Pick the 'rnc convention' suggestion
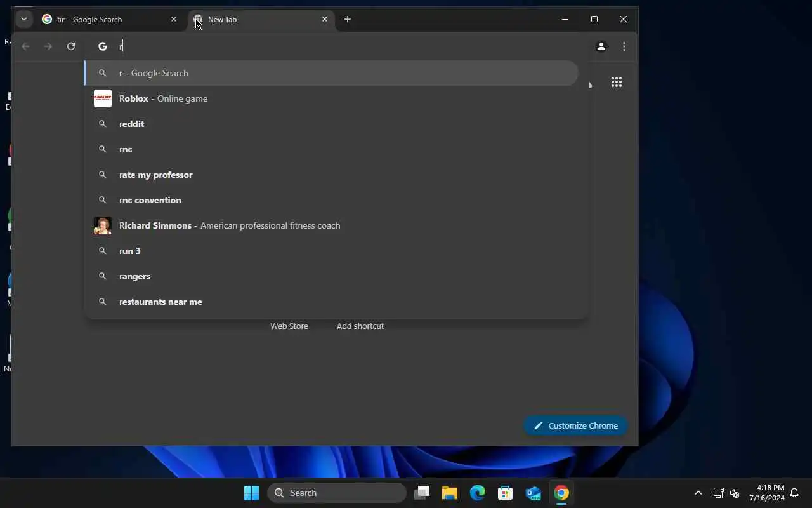812x508 pixels. (x=331, y=200)
